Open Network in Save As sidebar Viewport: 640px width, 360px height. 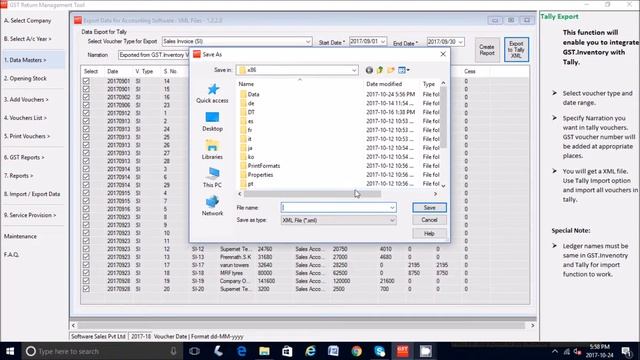tap(212, 205)
